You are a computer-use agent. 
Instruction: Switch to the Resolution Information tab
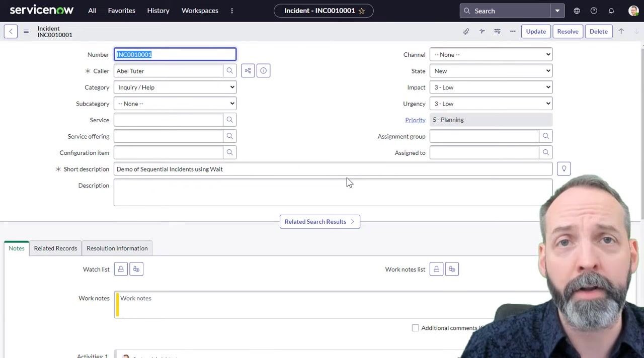tap(117, 248)
